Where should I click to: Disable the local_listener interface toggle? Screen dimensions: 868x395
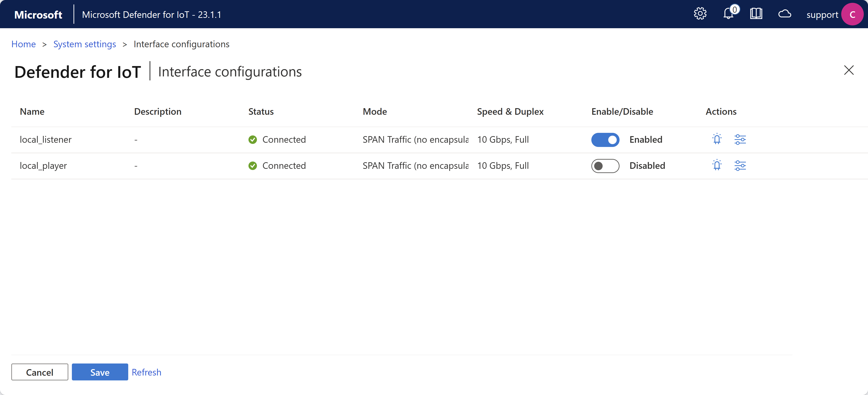click(605, 139)
